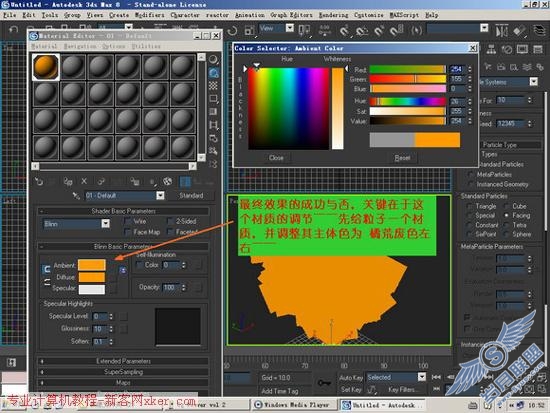Toggle the Self-Illumination Color checkbox

139,265
